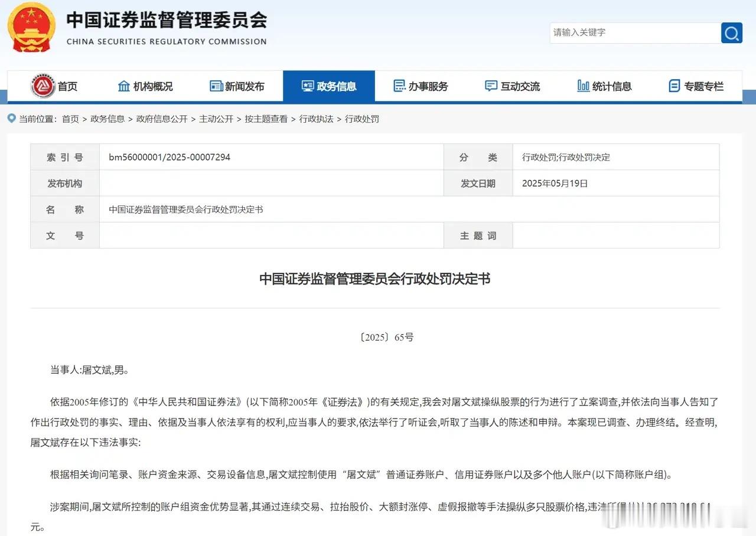Open the 办事服务 navigation tab

421,86
